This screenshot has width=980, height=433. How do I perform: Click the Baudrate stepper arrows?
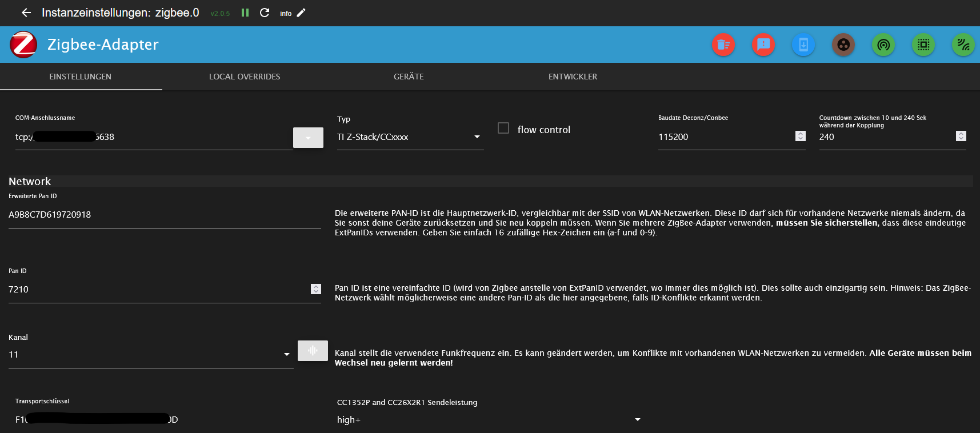tap(801, 136)
